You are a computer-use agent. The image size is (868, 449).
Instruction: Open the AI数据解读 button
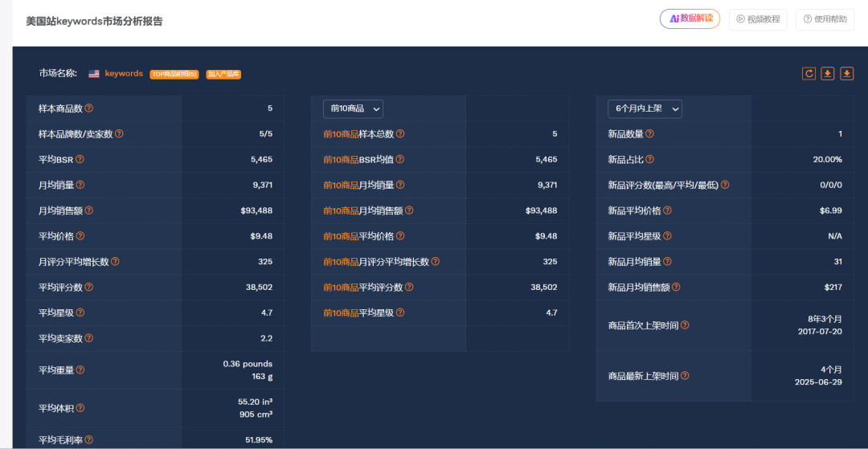690,18
